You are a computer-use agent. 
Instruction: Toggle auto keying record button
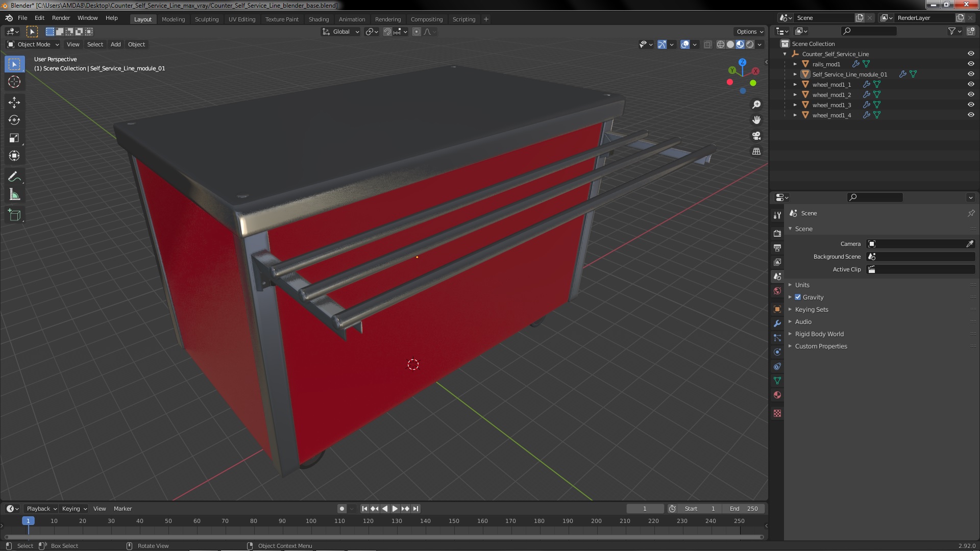pyautogui.click(x=341, y=509)
